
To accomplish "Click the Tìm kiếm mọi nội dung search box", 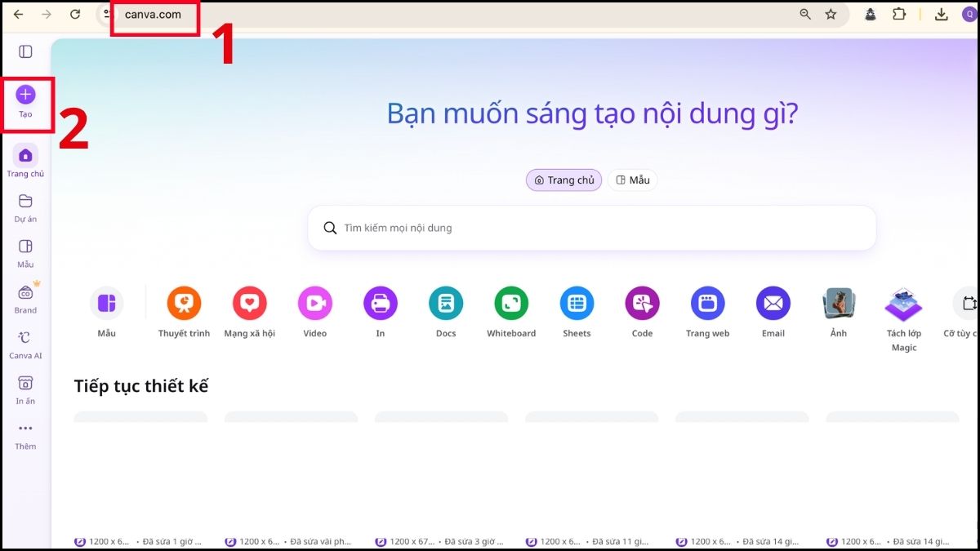I will tap(592, 228).
